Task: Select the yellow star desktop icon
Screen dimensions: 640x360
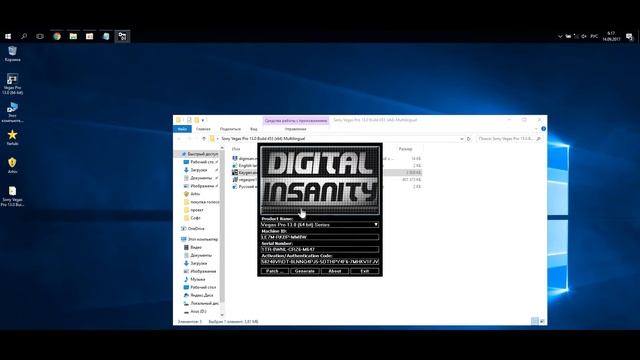Action: click(x=13, y=138)
